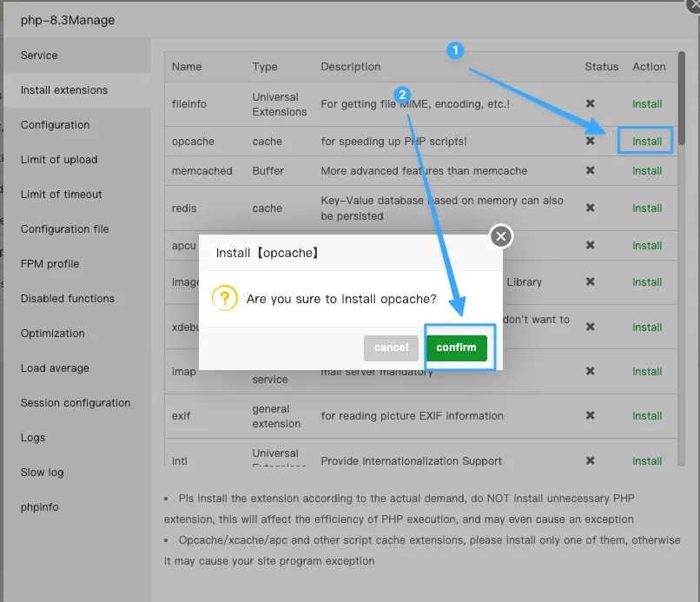Install the redis extension
This screenshot has height=602, width=700.
pyautogui.click(x=647, y=208)
